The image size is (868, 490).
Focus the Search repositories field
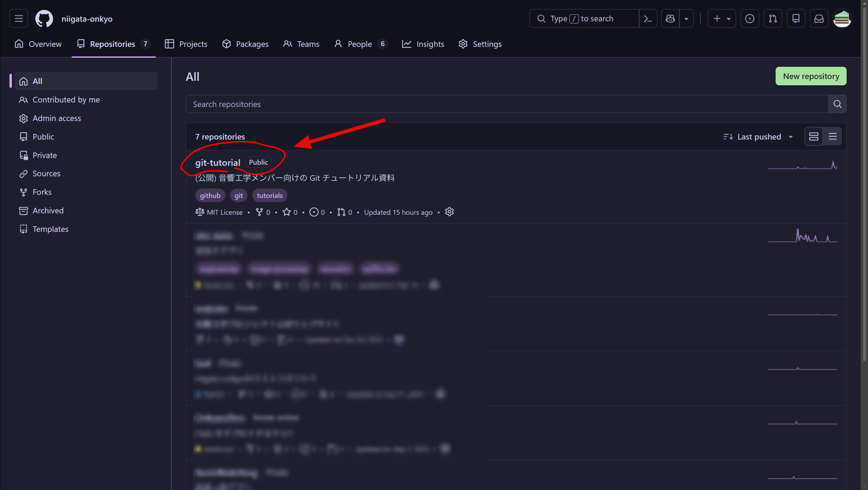click(x=507, y=104)
